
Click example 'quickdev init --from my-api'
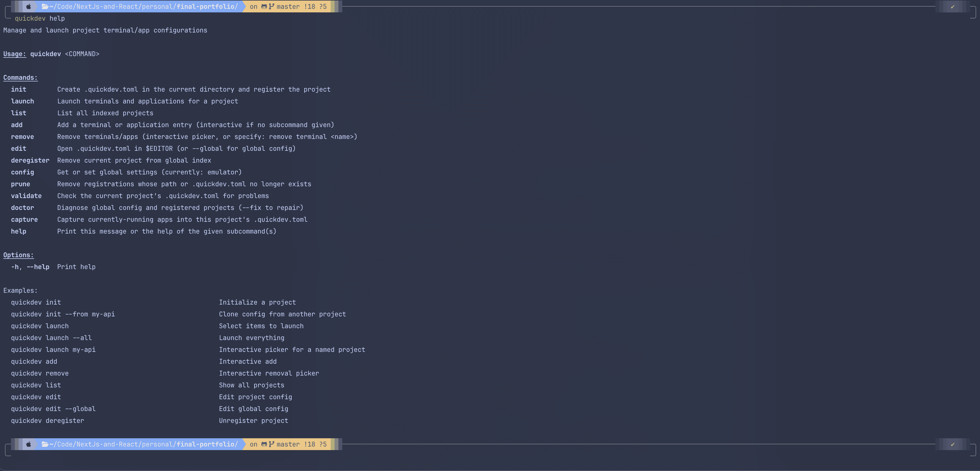click(x=63, y=314)
